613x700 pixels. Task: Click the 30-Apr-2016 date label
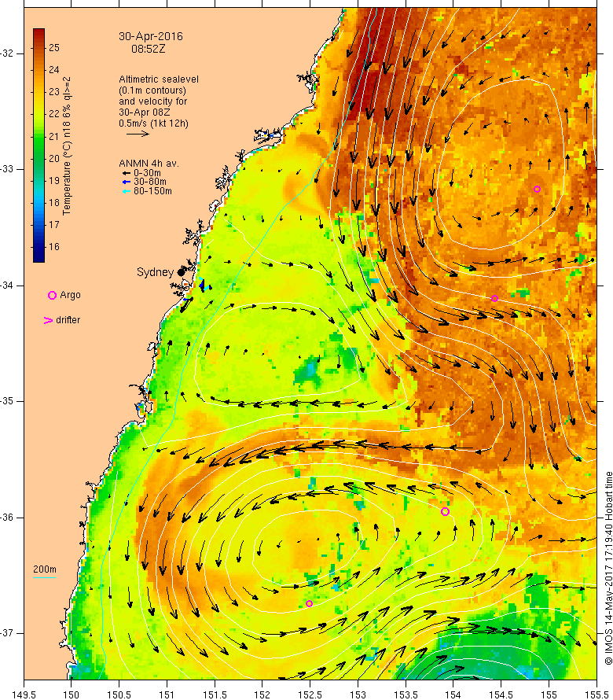pyautogui.click(x=150, y=36)
